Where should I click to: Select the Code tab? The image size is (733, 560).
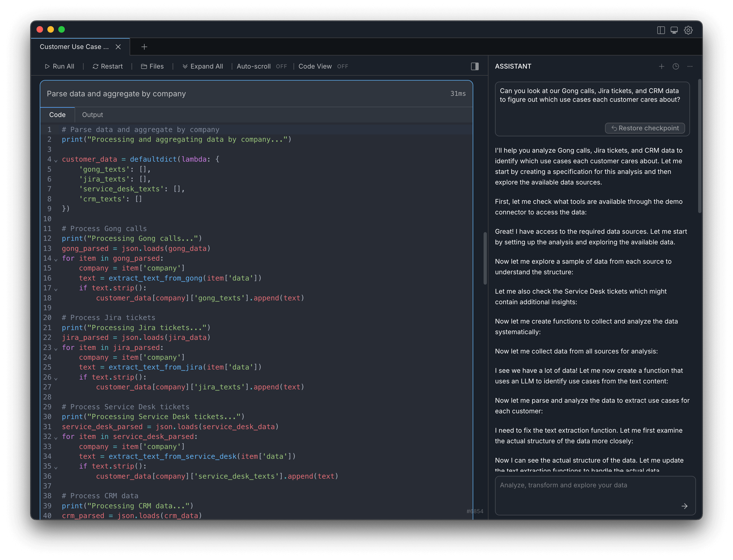click(57, 115)
